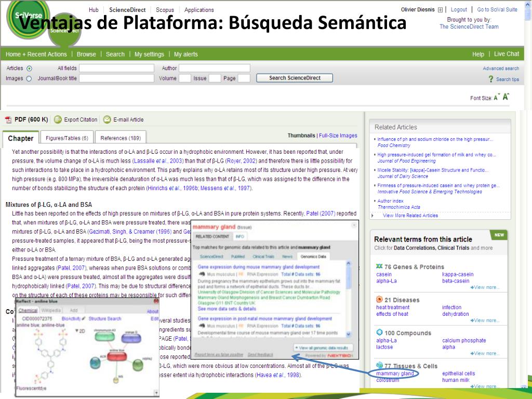This screenshot has height=399, width=532.
Task: Click the Patel (2007) citation link
Action: 321,214
